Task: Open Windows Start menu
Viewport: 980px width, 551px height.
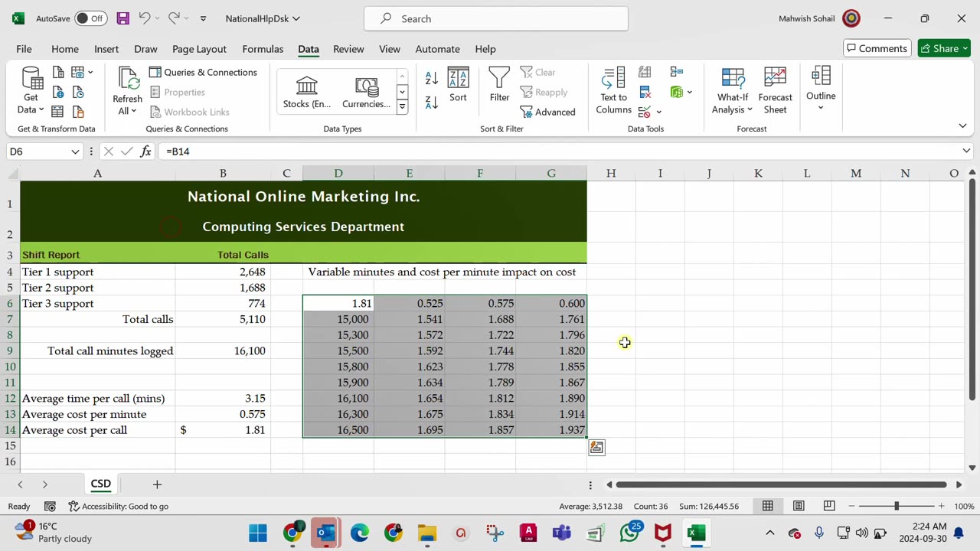Action: pos(258,533)
